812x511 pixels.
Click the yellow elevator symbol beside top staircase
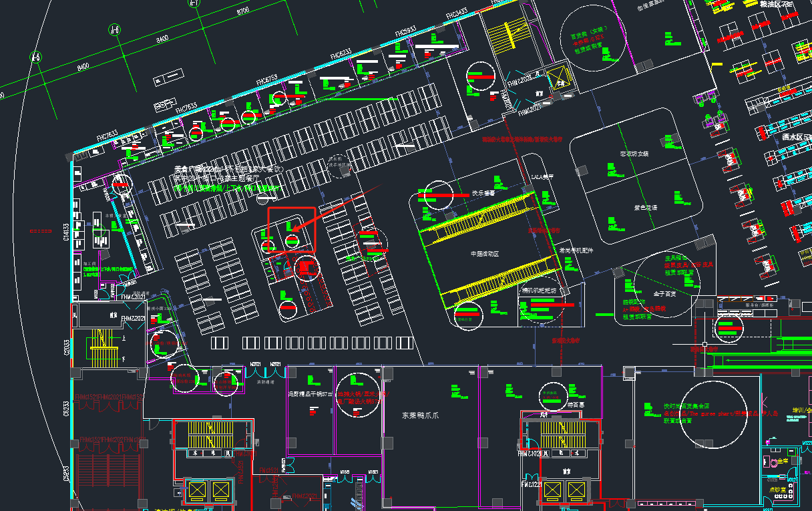click(558, 79)
